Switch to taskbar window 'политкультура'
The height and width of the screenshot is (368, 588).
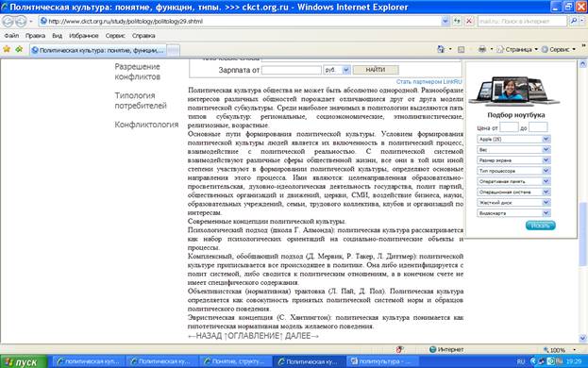382,361
